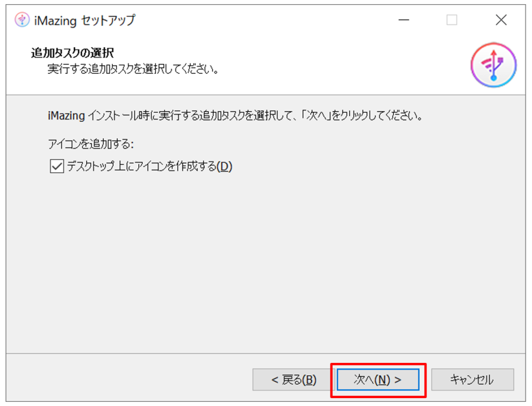Click the iMazing セットアップ window title text

click(85, 20)
